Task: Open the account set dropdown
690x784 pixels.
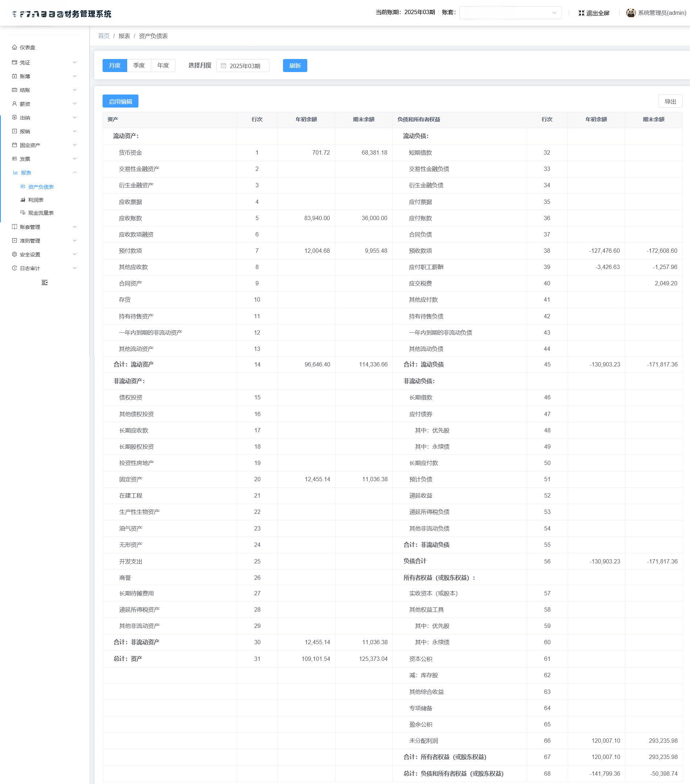Action: tap(510, 13)
